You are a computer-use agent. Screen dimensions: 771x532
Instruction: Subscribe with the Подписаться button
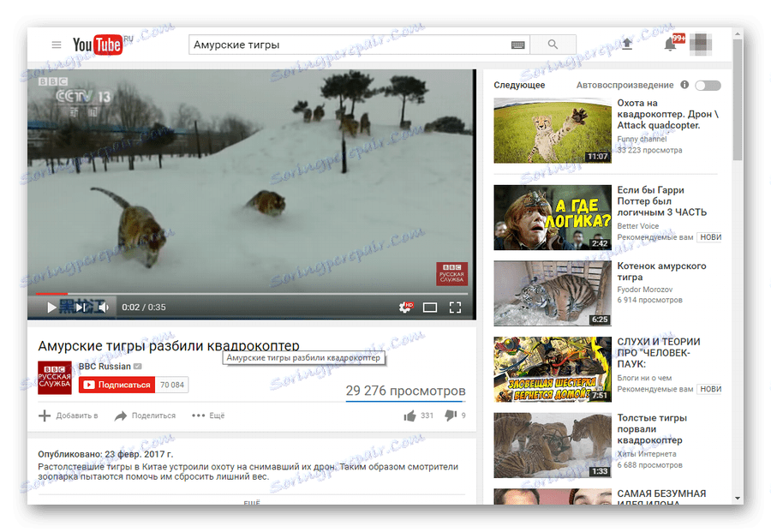[117, 385]
